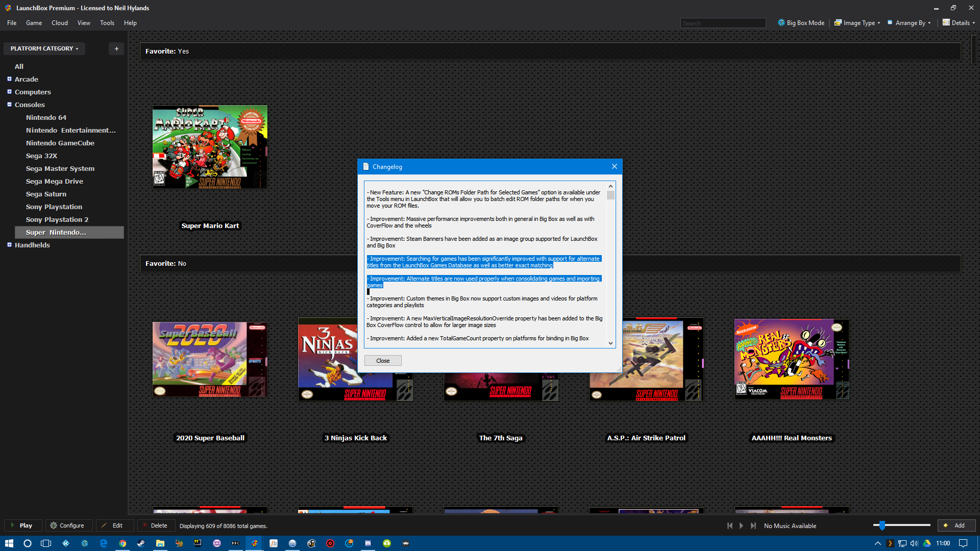This screenshot has height=551, width=980.
Task: Open Google Drive tray icon
Action: tap(927, 543)
